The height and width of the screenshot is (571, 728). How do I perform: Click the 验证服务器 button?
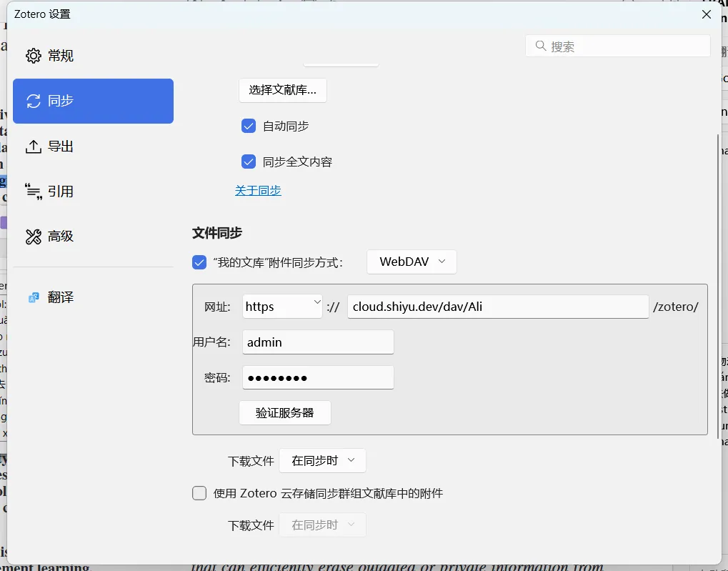pos(284,413)
